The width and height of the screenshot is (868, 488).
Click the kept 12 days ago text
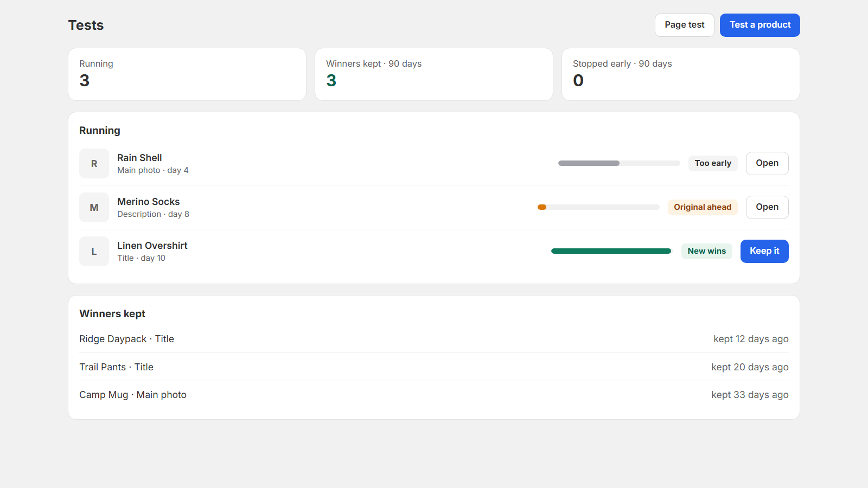pos(751,339)
